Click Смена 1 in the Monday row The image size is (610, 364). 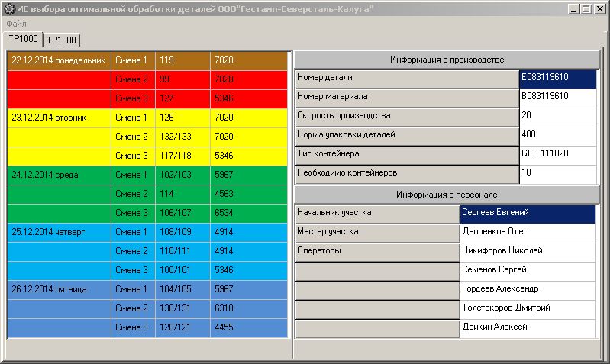tap(133, 61)
